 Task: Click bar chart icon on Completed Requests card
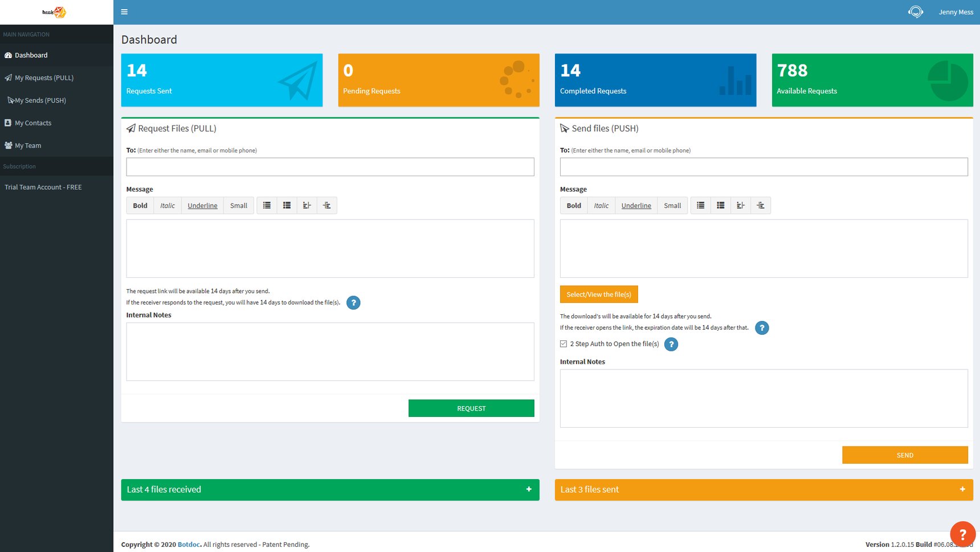(735, 80)
